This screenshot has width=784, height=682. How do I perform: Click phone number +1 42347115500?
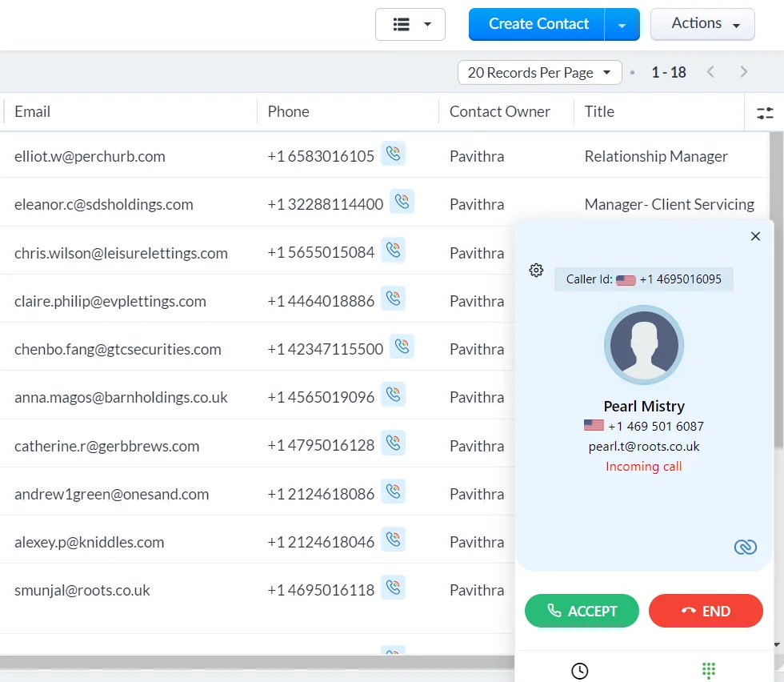pyautogui.click(x=326, y=349)
